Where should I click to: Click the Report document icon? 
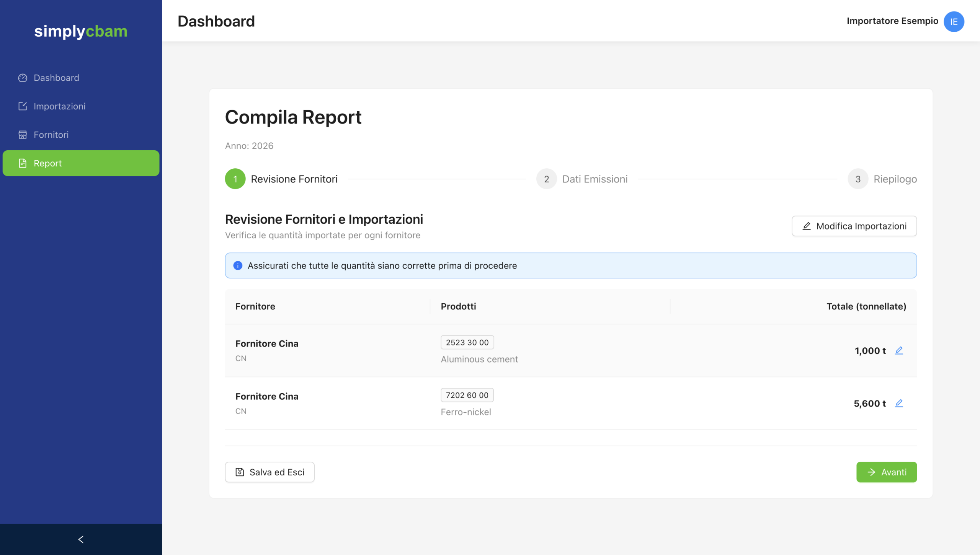23,163
